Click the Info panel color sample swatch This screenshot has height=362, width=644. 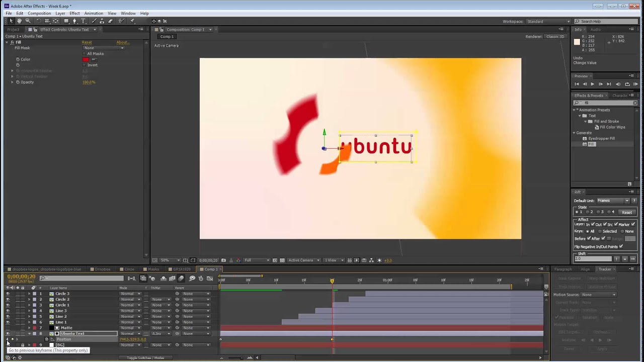coord(577,42)
